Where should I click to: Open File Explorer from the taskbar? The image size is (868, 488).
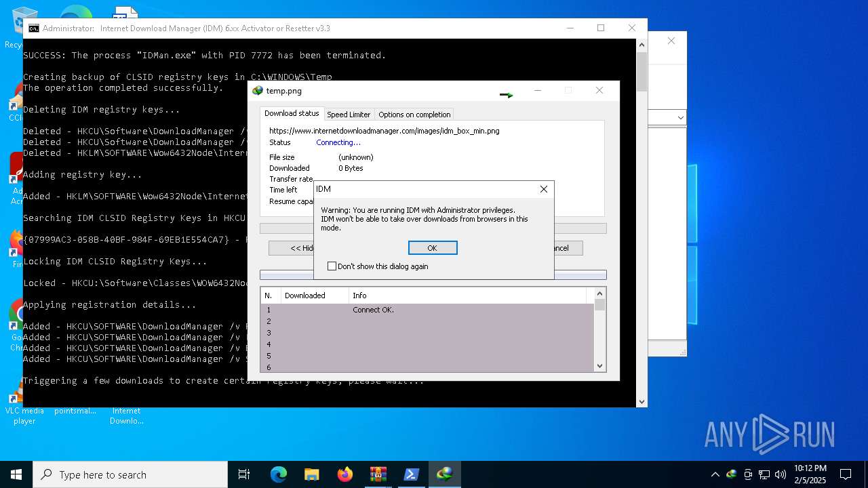click(311, 474)
